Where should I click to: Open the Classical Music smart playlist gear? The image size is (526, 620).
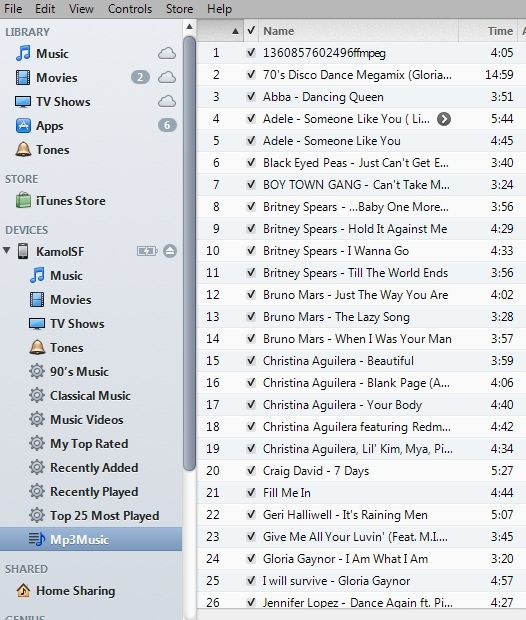click(x=37, y=395)
